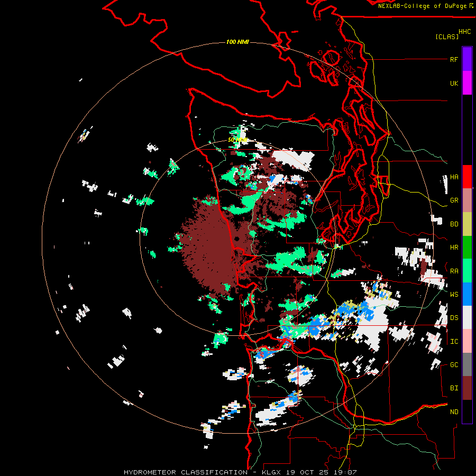The image size is (476, 476).
Task: Click the 50 NMI range ring label
Action: pyautogui.click(x=237, y=140)
